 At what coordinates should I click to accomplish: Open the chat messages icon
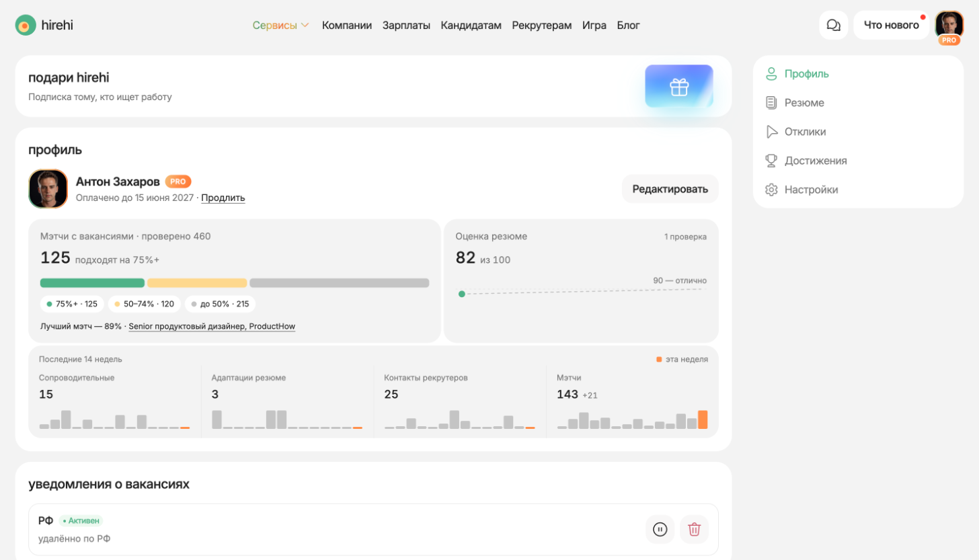(x=833, y=26)
